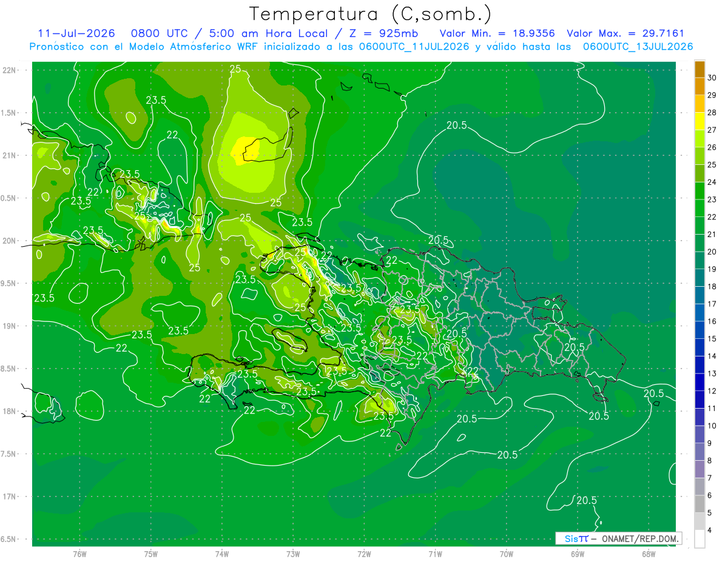
Task: Click the color bar label "21"
Action: click(712, 234)
